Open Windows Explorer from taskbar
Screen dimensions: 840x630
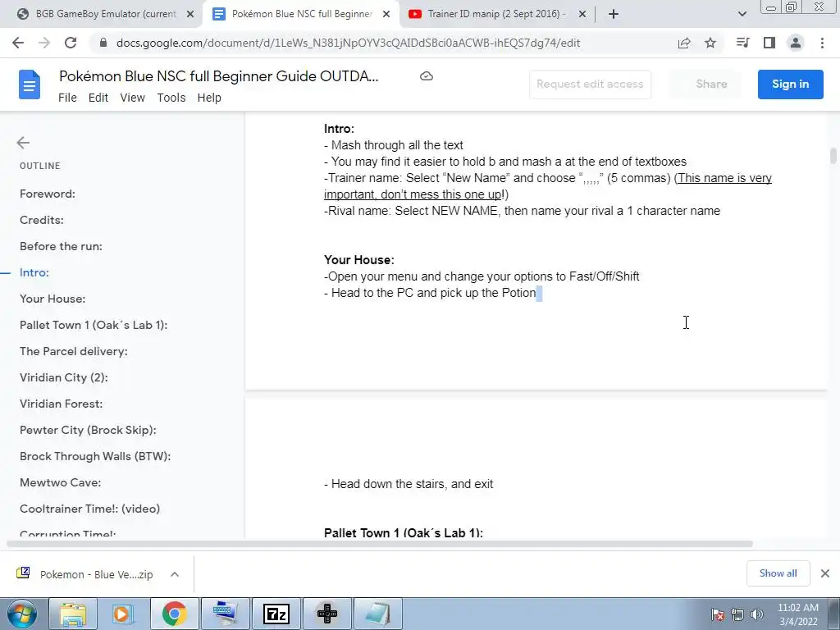[73, 614]
